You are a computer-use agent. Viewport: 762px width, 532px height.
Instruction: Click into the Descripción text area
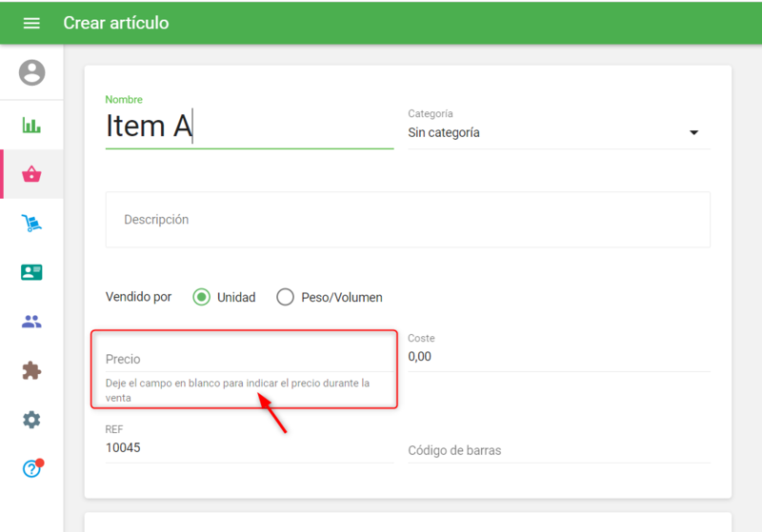pyautogui.click(x=407, y=220)
